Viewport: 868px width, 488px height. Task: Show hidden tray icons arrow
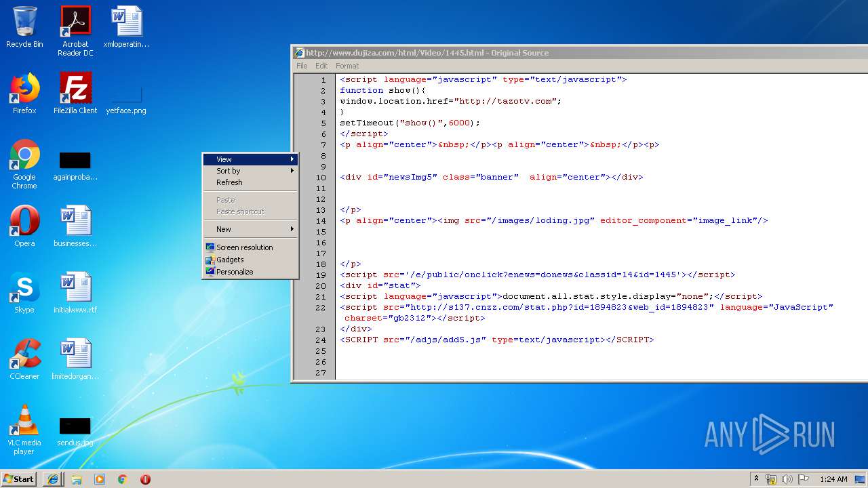[756, 479]
